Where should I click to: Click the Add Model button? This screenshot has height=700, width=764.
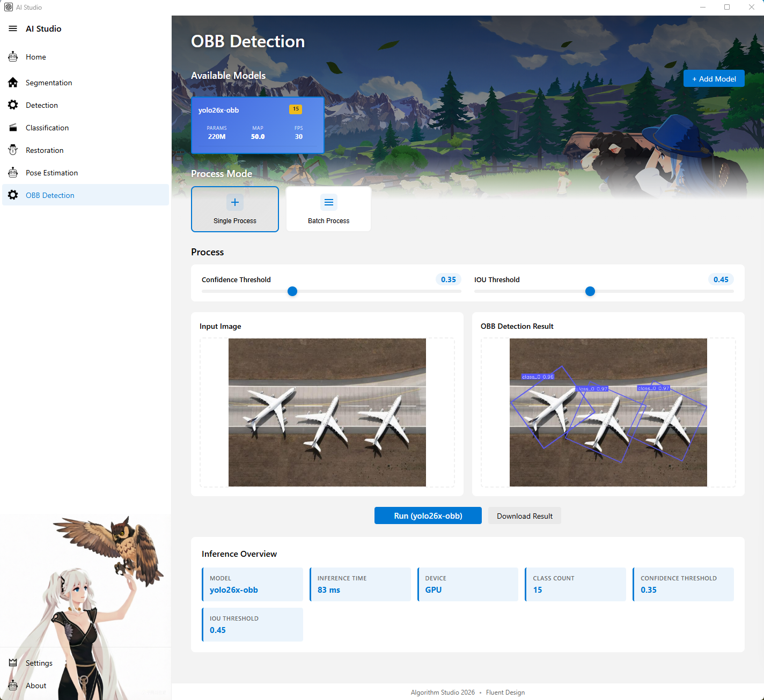point(714,79)
